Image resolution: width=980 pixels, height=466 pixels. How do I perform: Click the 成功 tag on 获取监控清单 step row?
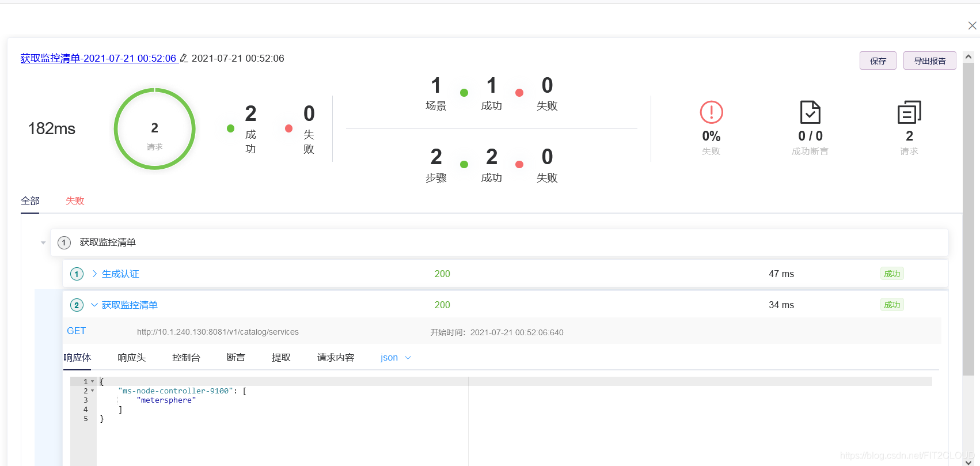pyautogui.click(x=892, y=305)
